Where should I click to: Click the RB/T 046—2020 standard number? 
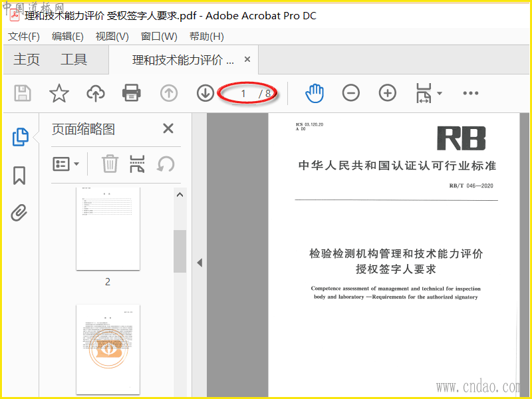(x=471, y=186)
